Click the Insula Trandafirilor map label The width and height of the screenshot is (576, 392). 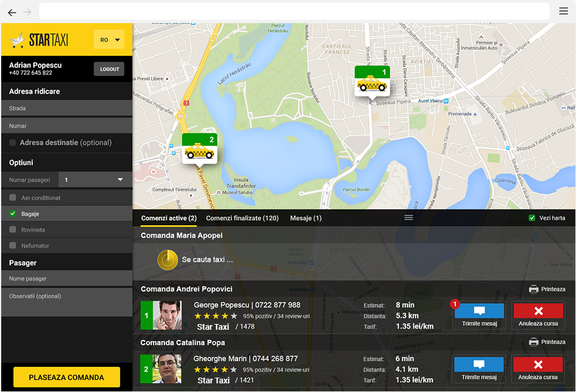coord(241,183)
